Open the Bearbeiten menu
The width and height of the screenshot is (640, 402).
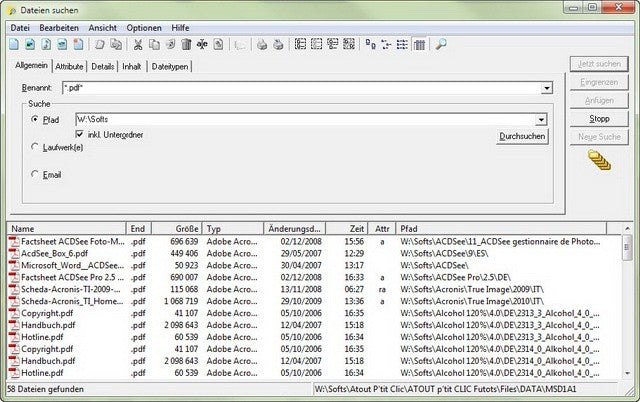(59, 28)
